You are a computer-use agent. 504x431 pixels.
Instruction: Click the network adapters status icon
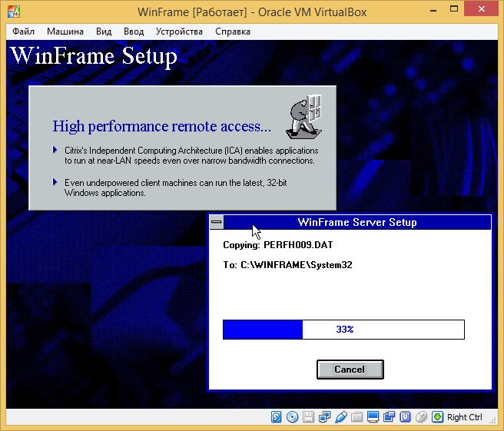coord(324,417)
